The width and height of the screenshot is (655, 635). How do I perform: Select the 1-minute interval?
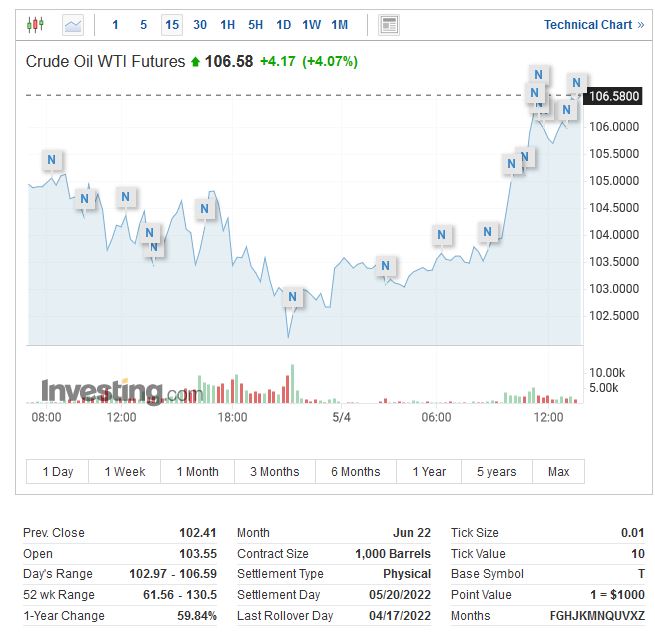[116, 24]
